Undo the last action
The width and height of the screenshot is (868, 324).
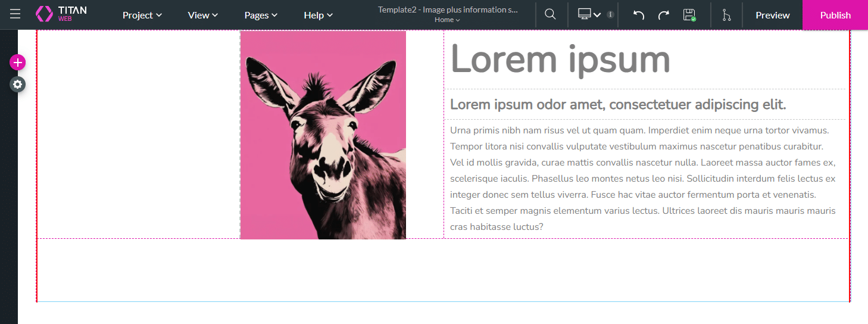pos(639,15)
